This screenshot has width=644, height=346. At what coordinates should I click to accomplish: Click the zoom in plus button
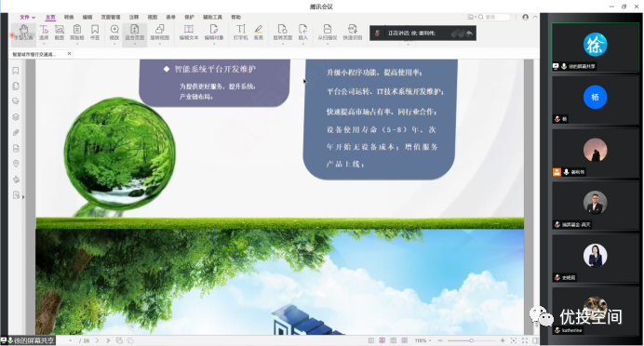[x=503, y=340]
